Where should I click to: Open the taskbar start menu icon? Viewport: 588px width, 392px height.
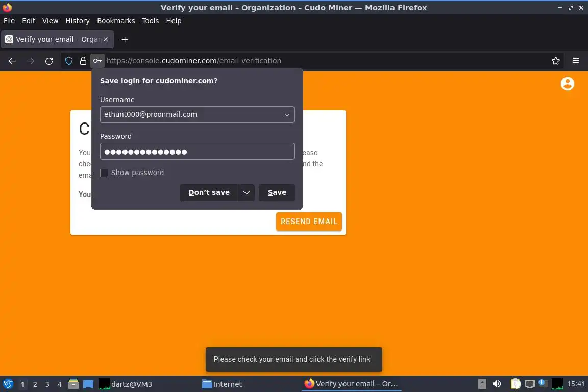point(8,384)
